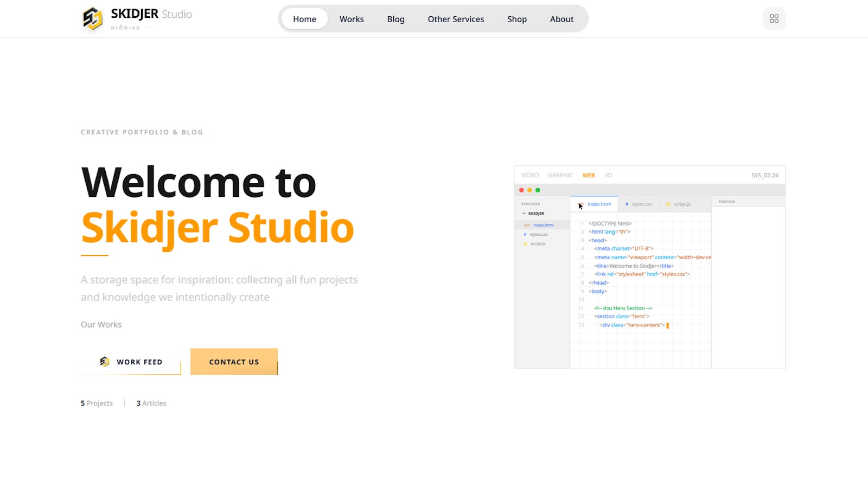
Task: Click the PREVIEW panel header
Action: [749, 201]
